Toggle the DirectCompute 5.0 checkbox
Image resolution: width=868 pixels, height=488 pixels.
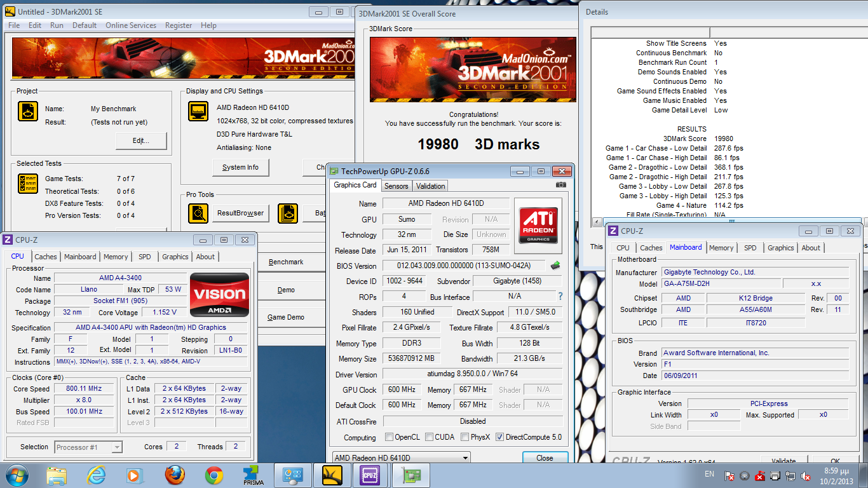499,437
